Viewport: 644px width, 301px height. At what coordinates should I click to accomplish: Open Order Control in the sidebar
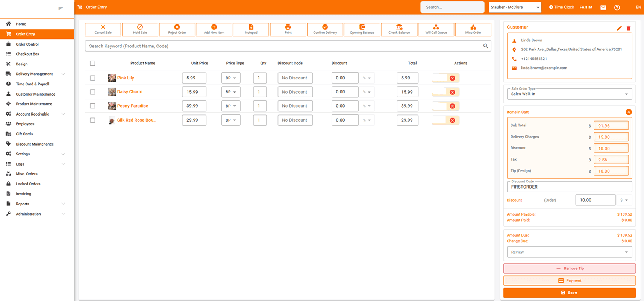click(x=27, y=44)
